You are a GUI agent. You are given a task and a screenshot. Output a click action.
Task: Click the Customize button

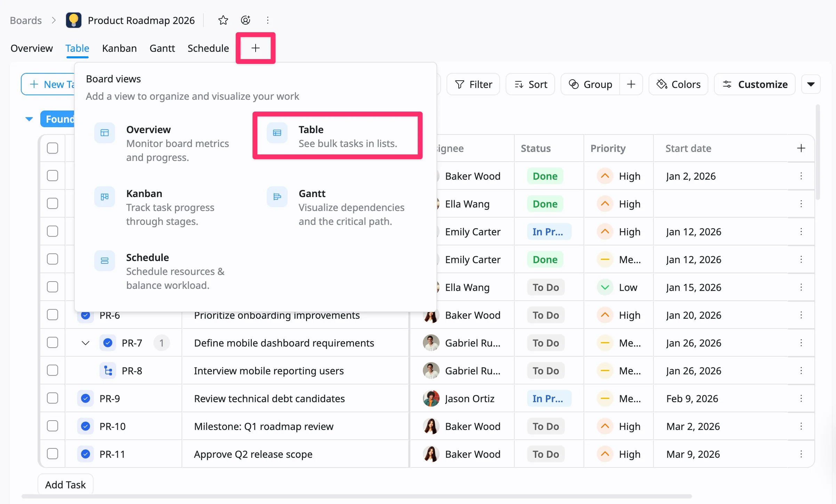(x=755, y=84)
